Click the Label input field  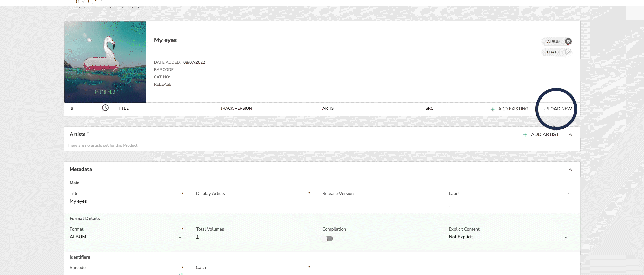[x=509, y=201]
